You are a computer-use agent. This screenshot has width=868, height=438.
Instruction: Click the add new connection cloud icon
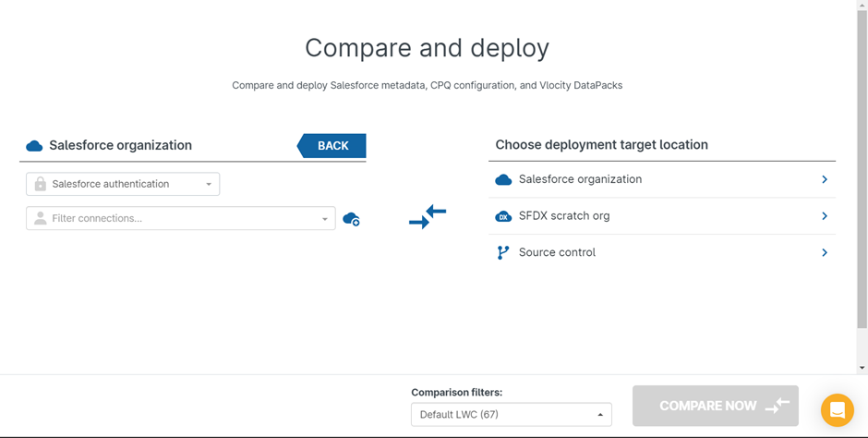(351, 219)
